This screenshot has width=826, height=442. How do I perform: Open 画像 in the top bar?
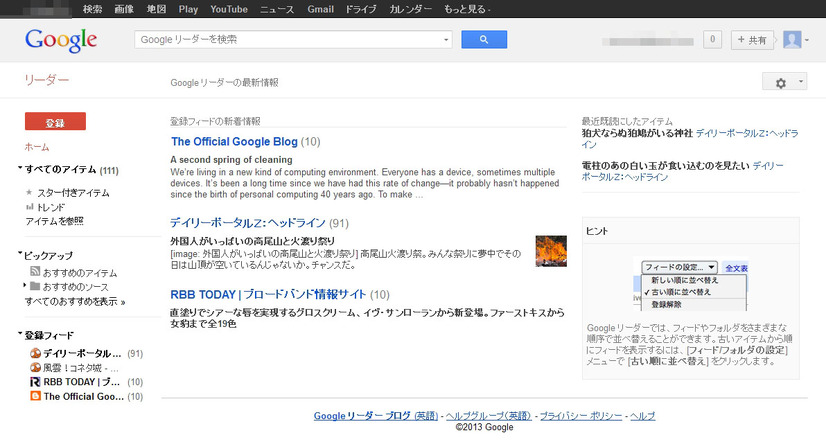coord(124,9)
